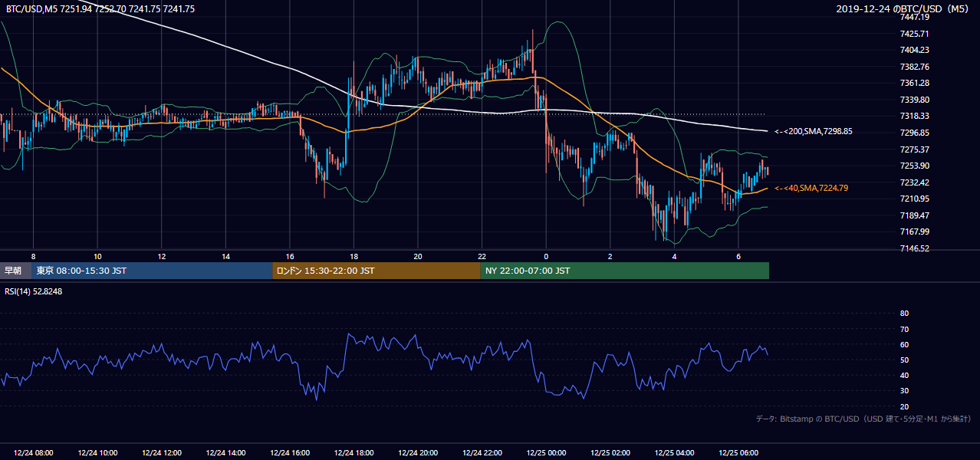
Task: Click price axis label 7296.85
Action: [x=914, y=133]
